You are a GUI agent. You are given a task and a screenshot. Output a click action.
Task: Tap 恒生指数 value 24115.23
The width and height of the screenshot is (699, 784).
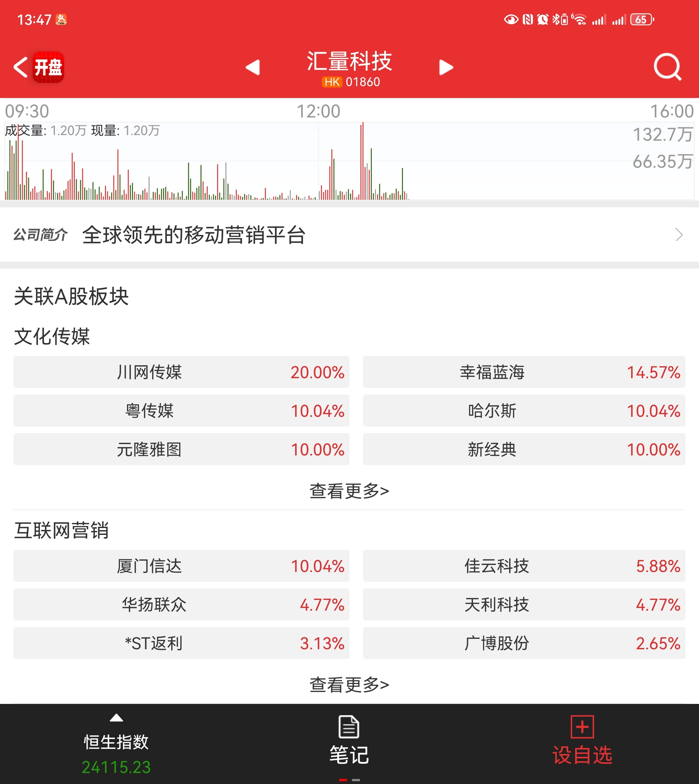pyautogui.click(x=116, y=767)
